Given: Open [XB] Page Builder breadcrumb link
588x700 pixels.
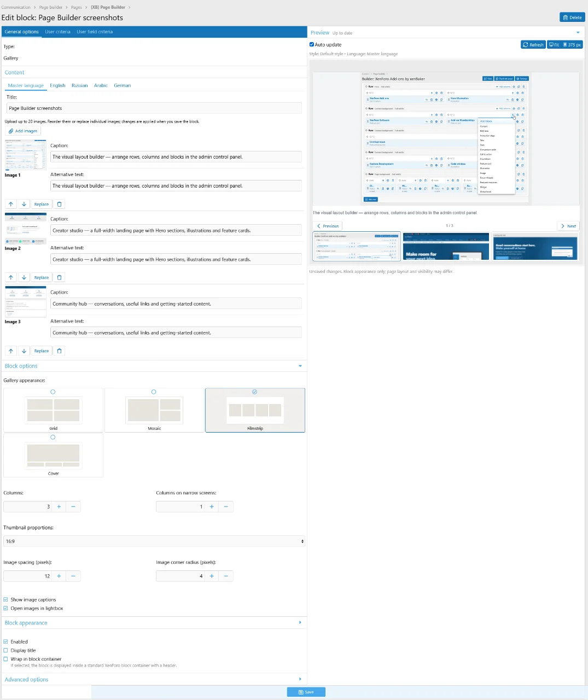Looking at the screenshot, I should (x=108, y=7).
